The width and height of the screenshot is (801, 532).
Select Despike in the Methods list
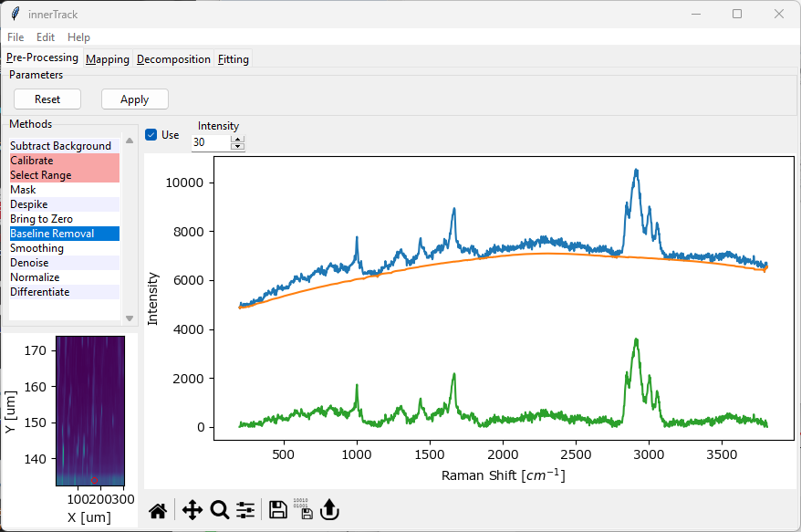(x=29, y=204)
